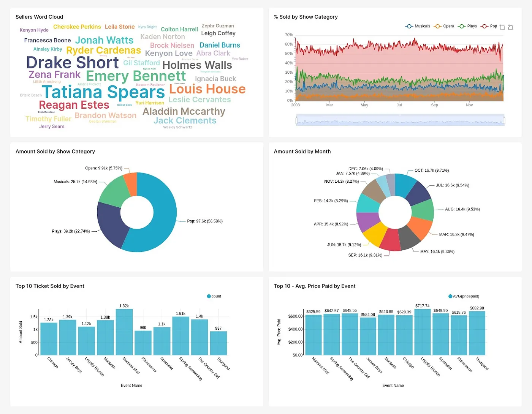Click "Tatiana Spears" in the word cloud
The width and height of the screenshot is (532, 414).
103,92
